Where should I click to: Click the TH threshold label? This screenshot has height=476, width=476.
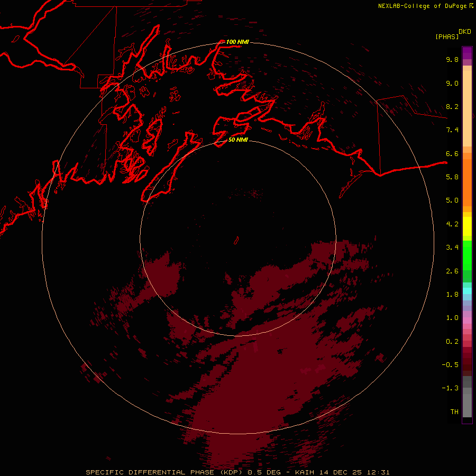tap(454, 412)
